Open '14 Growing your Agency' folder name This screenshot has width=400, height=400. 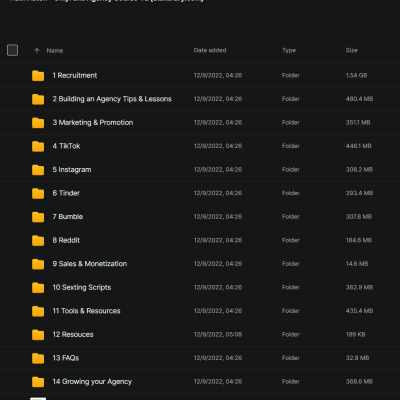pyautogui.click(x=92, y=382)
